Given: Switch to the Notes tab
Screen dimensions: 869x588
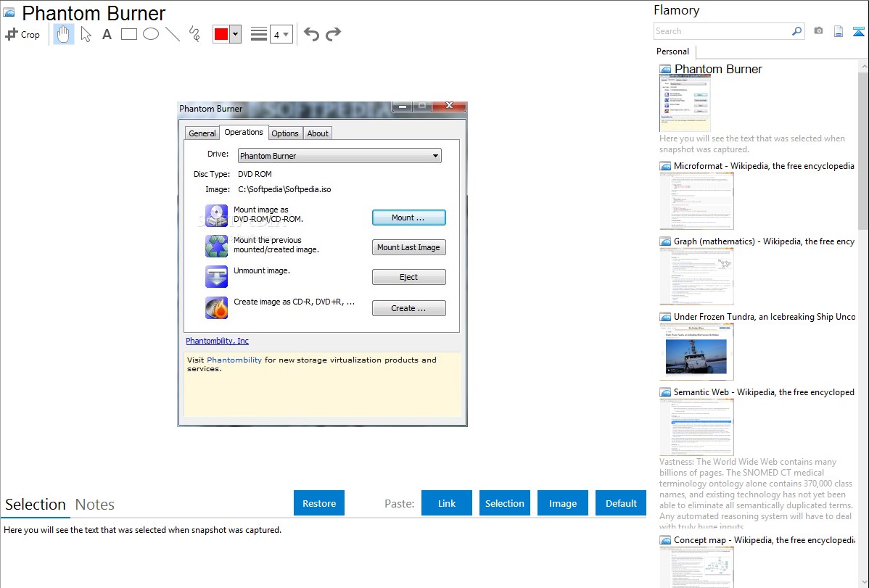Looking at the screenshot, I should click(x=95, y=505).
